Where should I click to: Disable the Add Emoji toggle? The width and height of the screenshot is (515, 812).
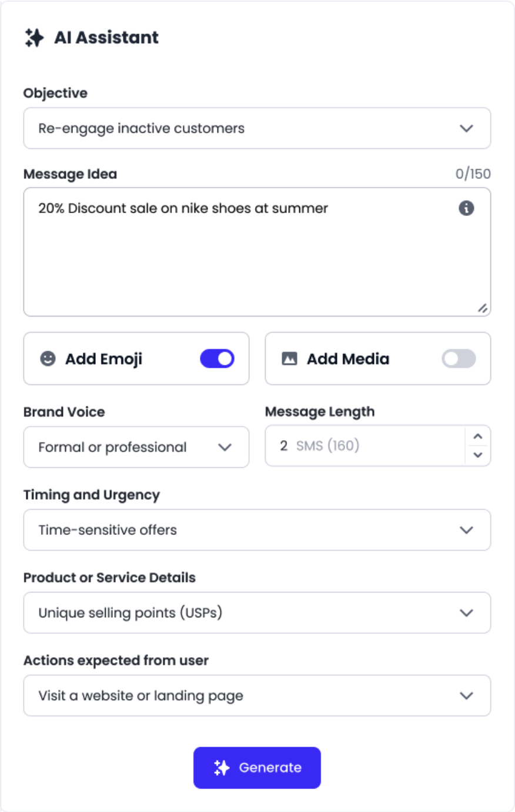coord(217,358)
